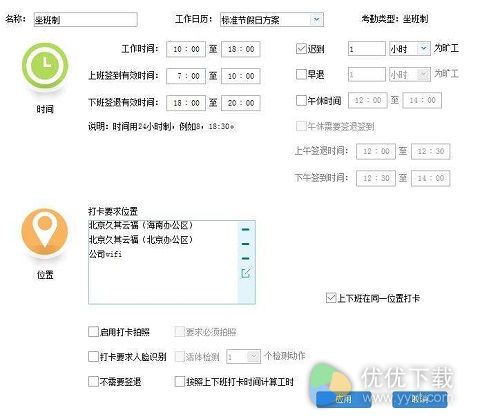Enable 打卡要求人脸识别 checkbox
The image size is (480, 419).
pyautogui.click(x=93, y=356)
